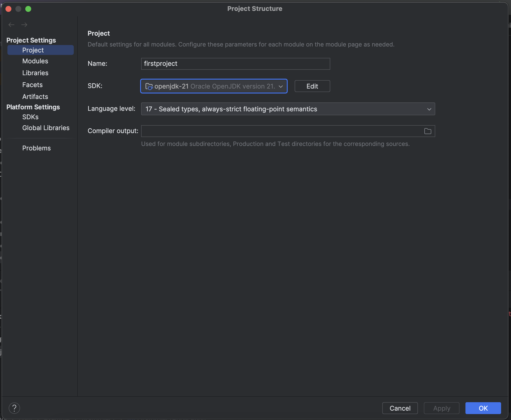Click the Platform Settings heading
Viewport: 511px width, 420px height.
(33, 107)
